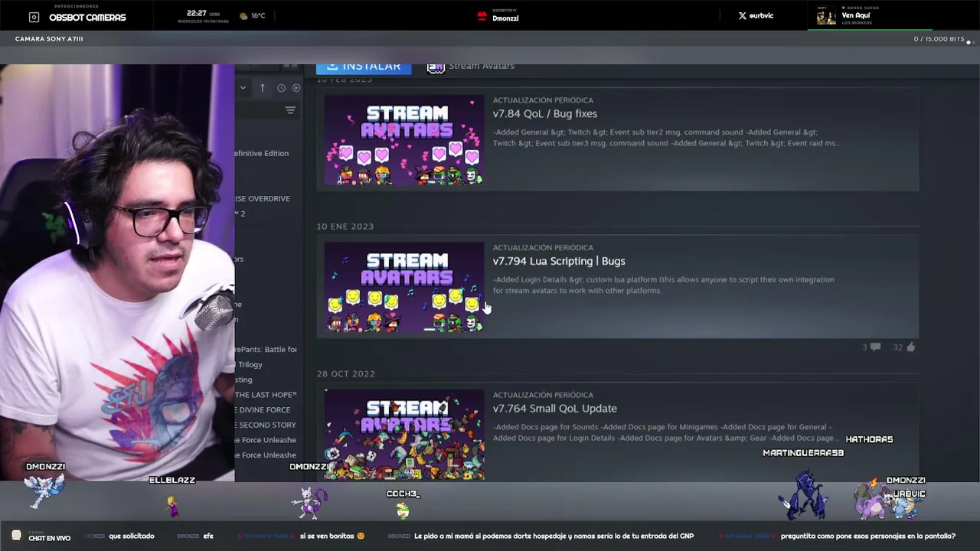Select the 'efinitive Edition' game in library list
Viewport: 980px width, 551px height.
click(262, 153)
